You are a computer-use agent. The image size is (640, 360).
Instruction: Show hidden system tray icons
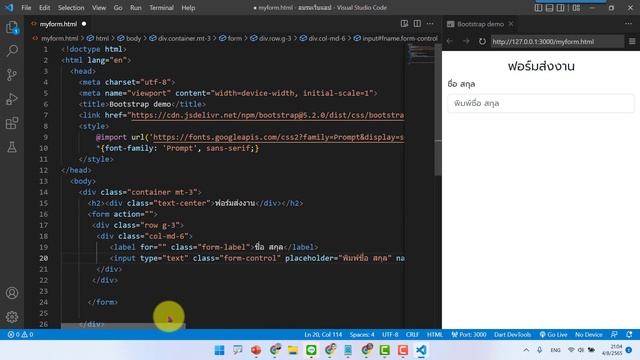[x=526, y=350]
